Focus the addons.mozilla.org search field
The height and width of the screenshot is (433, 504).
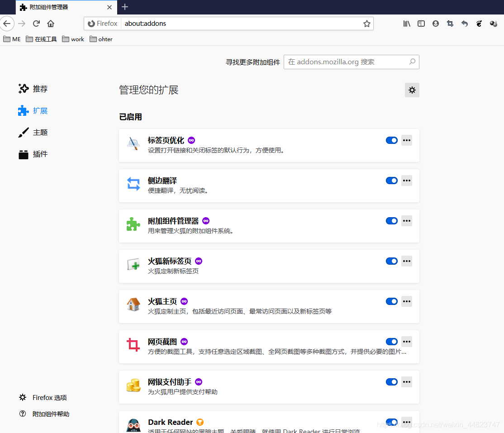click(352, 62)
